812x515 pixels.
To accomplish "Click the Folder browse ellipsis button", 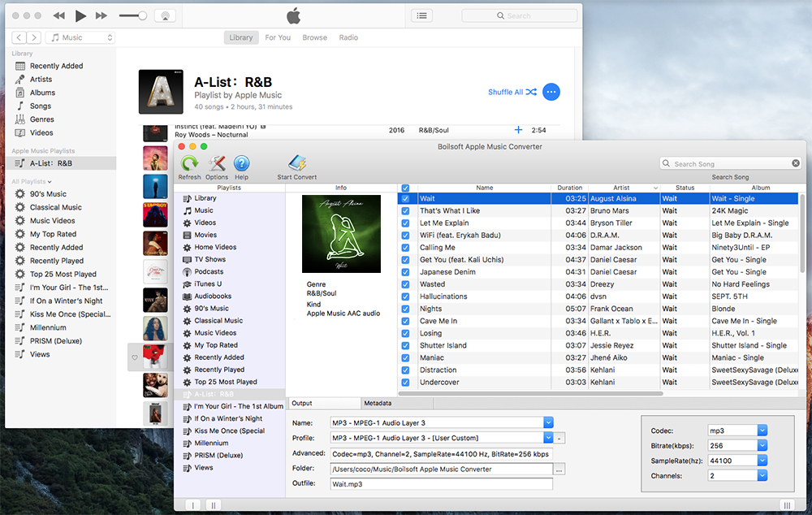I will [x=559, y=470].
